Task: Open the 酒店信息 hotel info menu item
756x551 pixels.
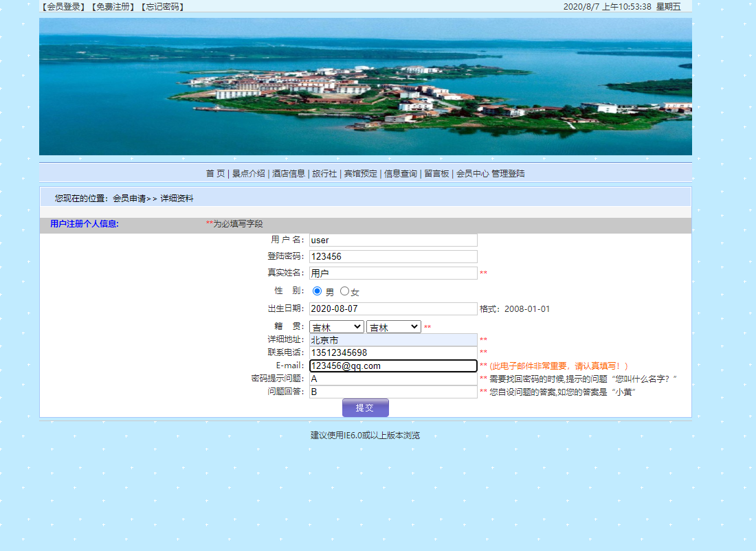Action: pos(288,174)
